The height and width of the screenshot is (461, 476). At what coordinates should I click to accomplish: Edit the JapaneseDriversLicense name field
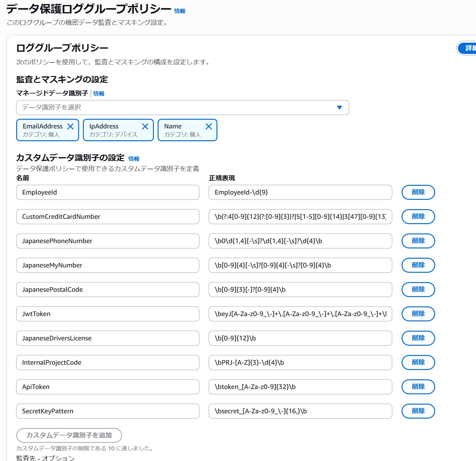coord(108,338)
